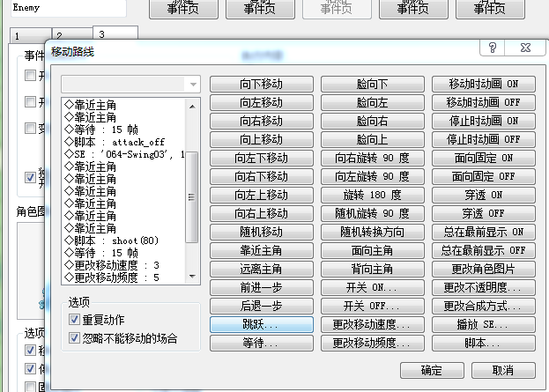Click 面向固定 ON button
The width and height of the screenshot is (549, 392).
point(484,159)
